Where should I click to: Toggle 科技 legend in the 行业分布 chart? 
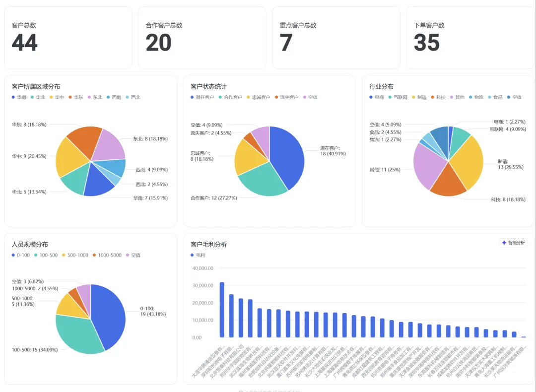438,97
